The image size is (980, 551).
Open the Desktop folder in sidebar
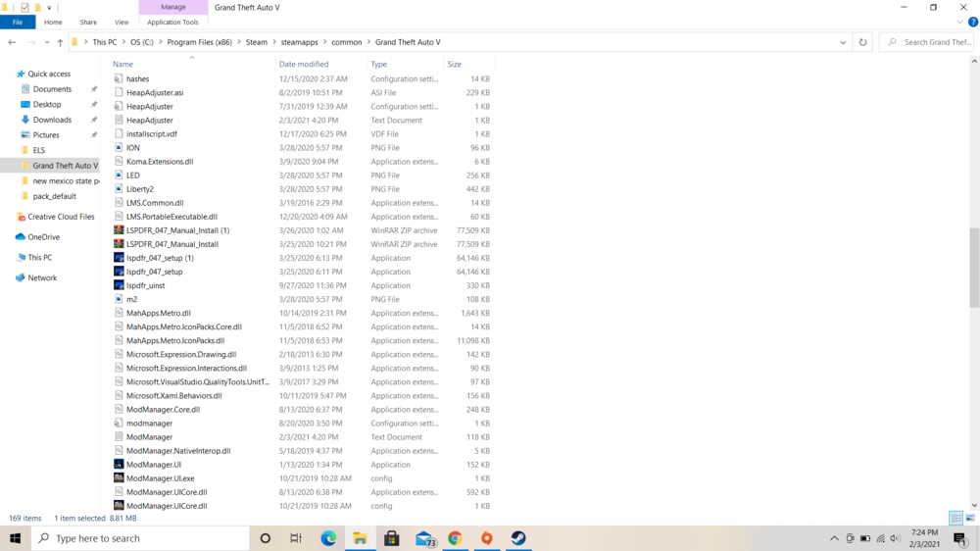(47, 105)
